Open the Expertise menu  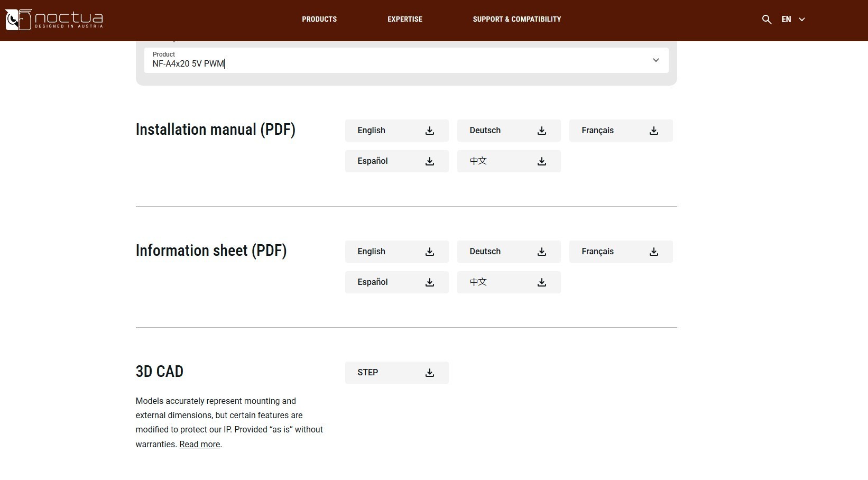(405, 20)
